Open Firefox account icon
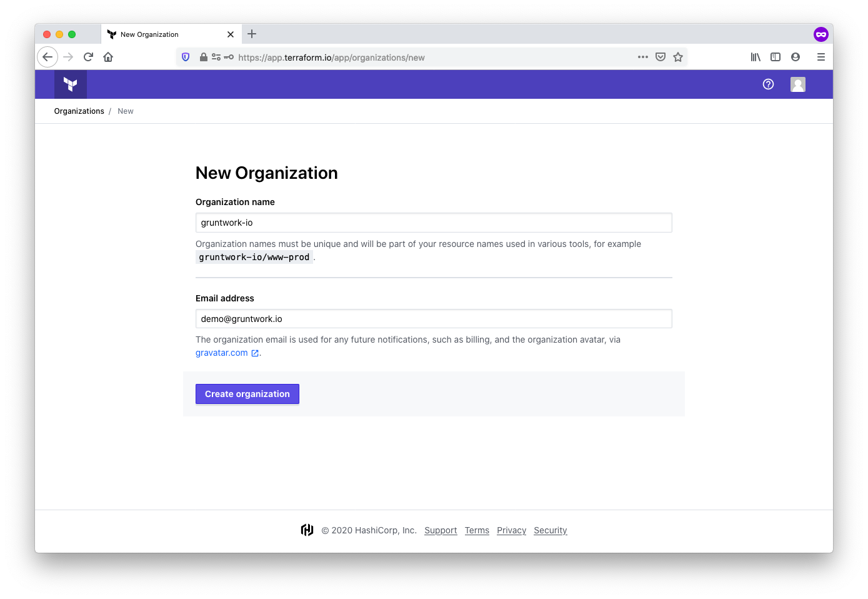Viewport: 868px width, 599px height. tap(796, 57)
